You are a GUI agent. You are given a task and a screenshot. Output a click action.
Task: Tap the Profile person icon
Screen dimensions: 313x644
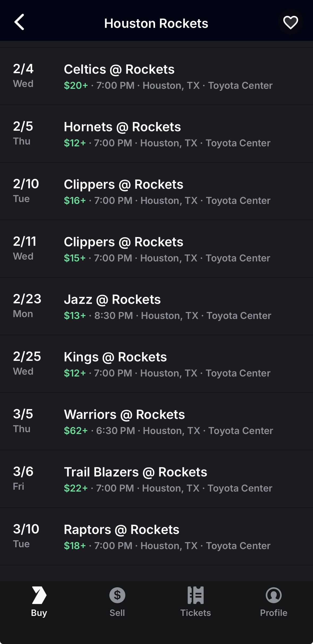point(273,595)
